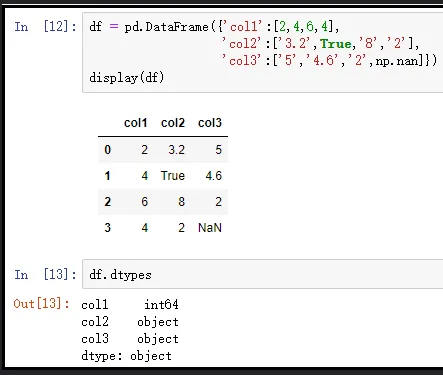443x375 pixels.
Task: Click the True keyword in code line two
Action: click(336, 44)
